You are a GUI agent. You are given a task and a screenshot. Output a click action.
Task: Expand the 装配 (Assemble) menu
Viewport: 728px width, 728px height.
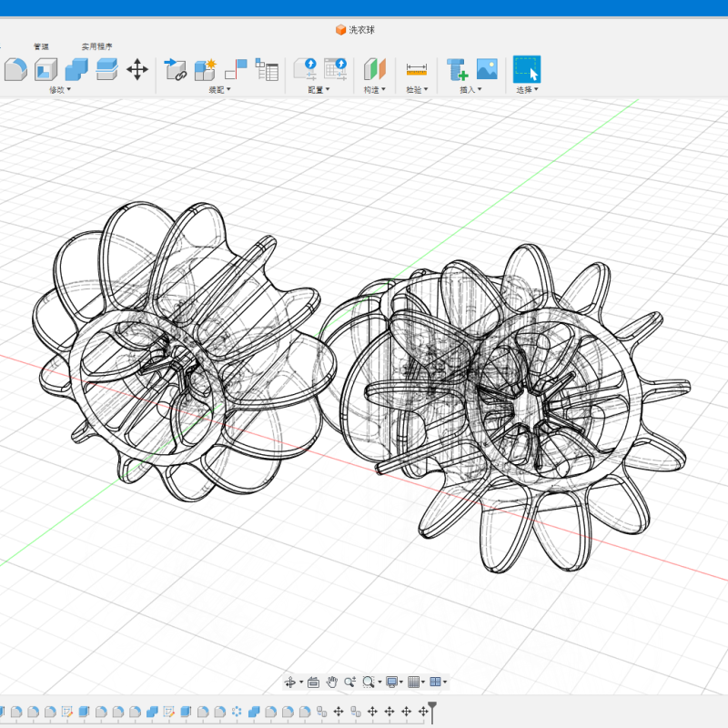(219, 89)
